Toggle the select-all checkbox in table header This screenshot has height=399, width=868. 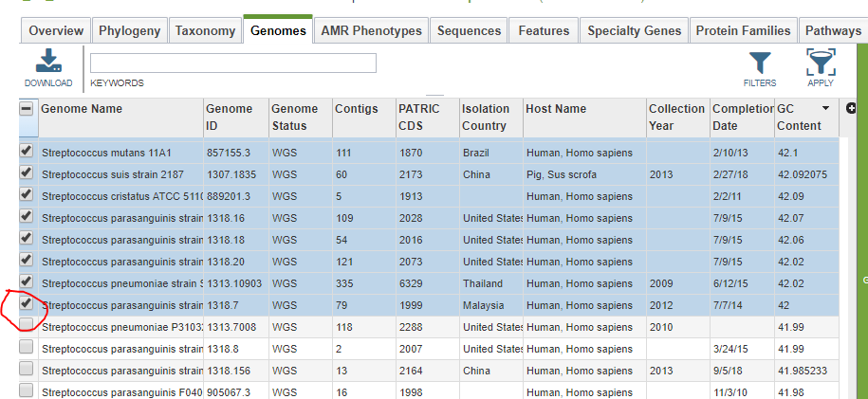(26, 108)
